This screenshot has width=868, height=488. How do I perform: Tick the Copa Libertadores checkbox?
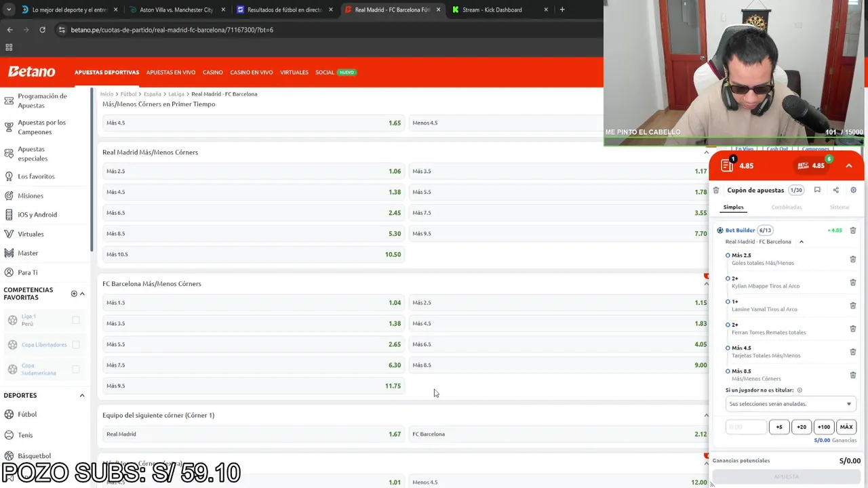point(76,344)
